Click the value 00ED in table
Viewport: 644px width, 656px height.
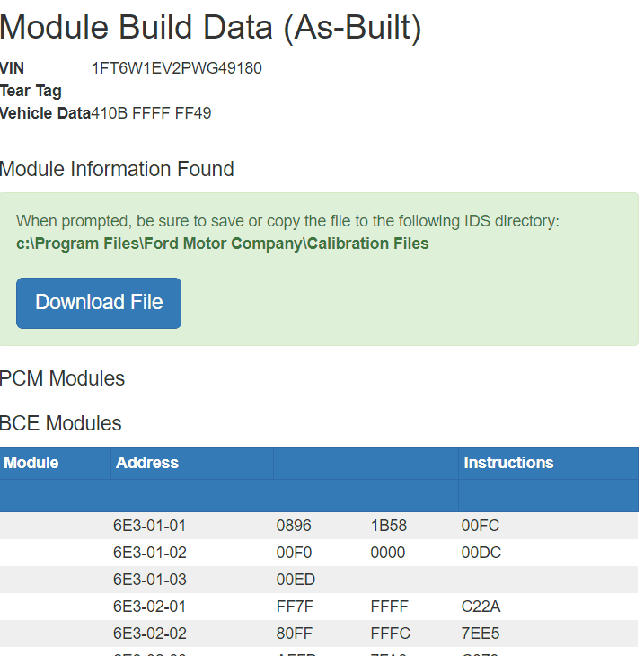click(x=296, y=580)
